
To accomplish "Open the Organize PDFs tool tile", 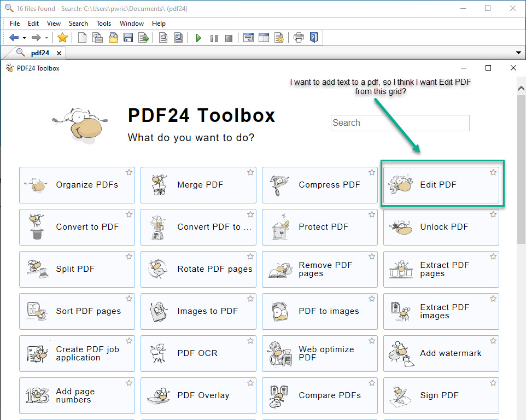I will (x=77, y=185).
